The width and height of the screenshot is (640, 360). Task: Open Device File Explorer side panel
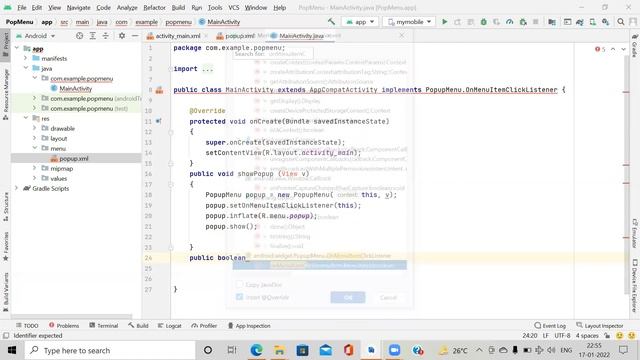[635, 286]
